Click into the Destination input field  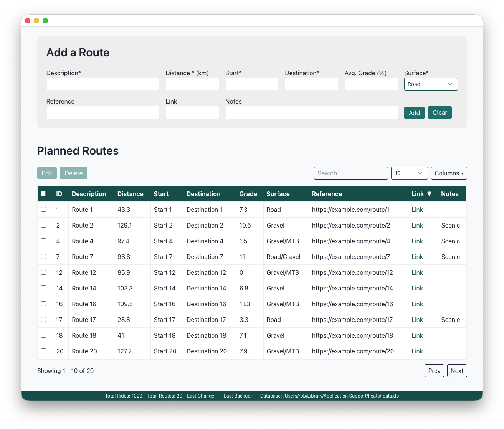311,84
